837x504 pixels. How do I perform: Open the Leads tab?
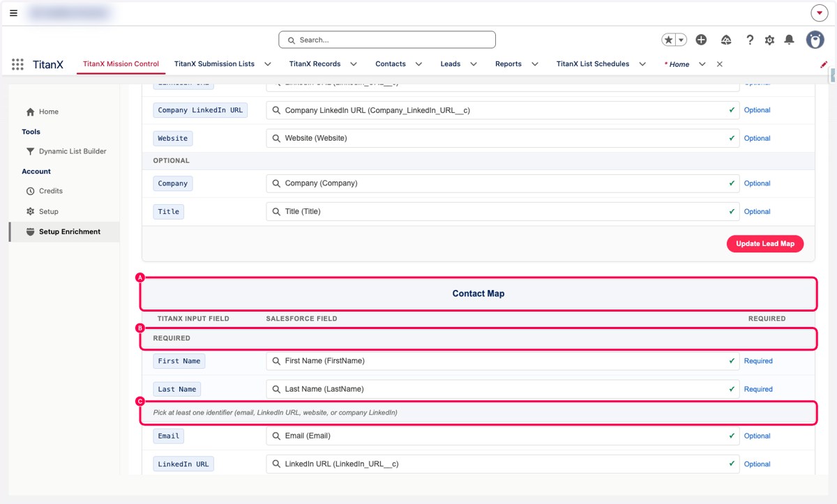(x=451, y=64)
